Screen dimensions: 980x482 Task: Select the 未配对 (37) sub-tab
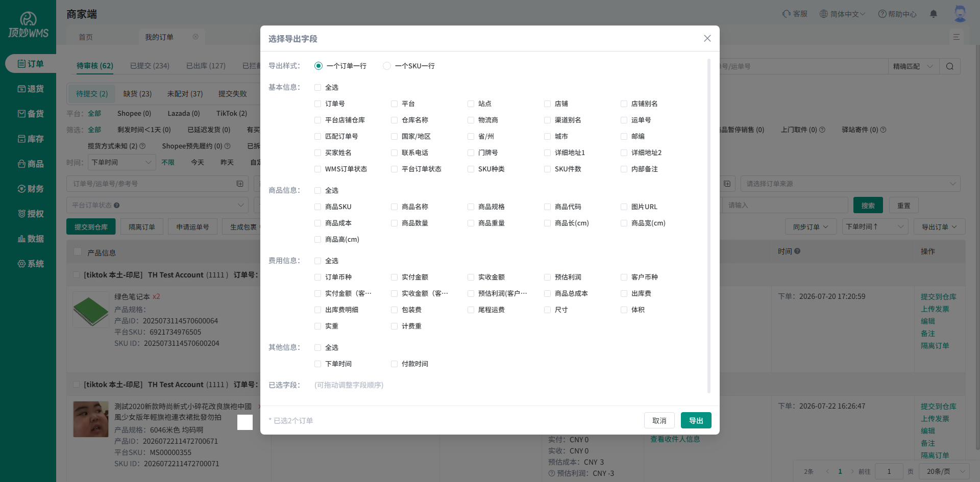click(185, 94)
